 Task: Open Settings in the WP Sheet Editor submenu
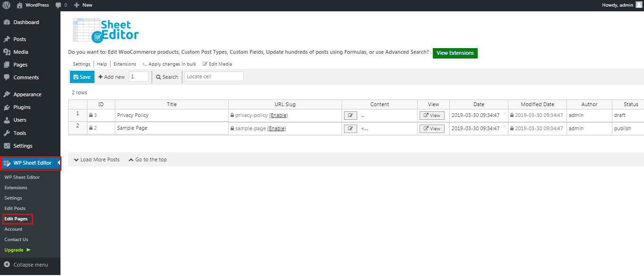(13, 198)
